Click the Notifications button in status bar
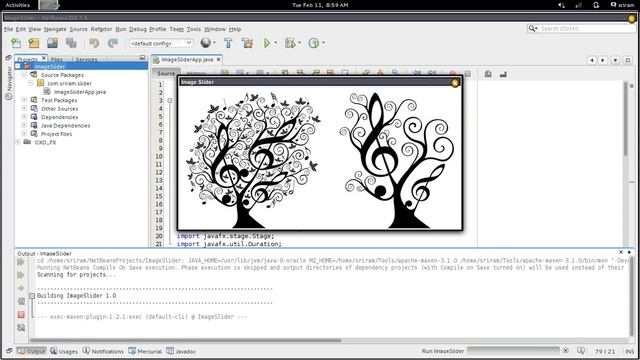 point(103,351)
